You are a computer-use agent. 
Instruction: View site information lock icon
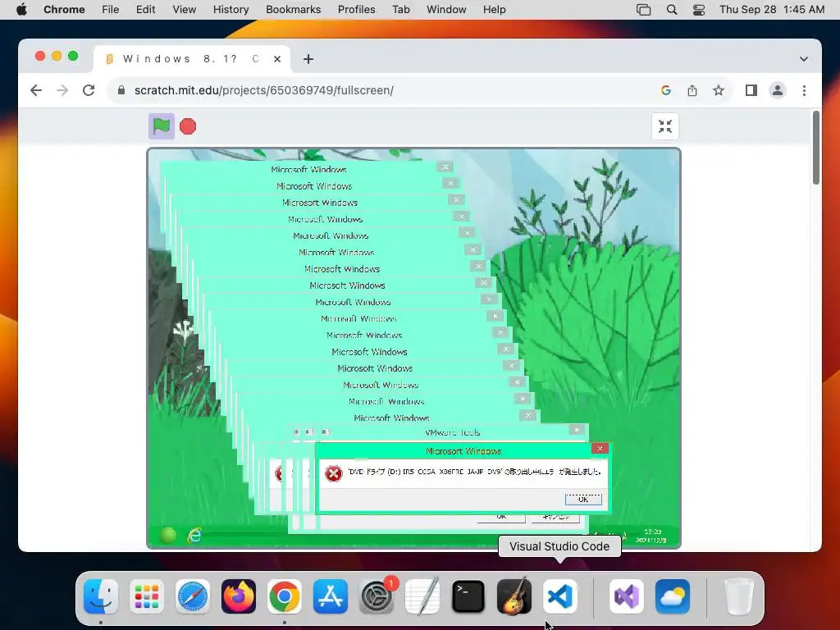(121, 90)
